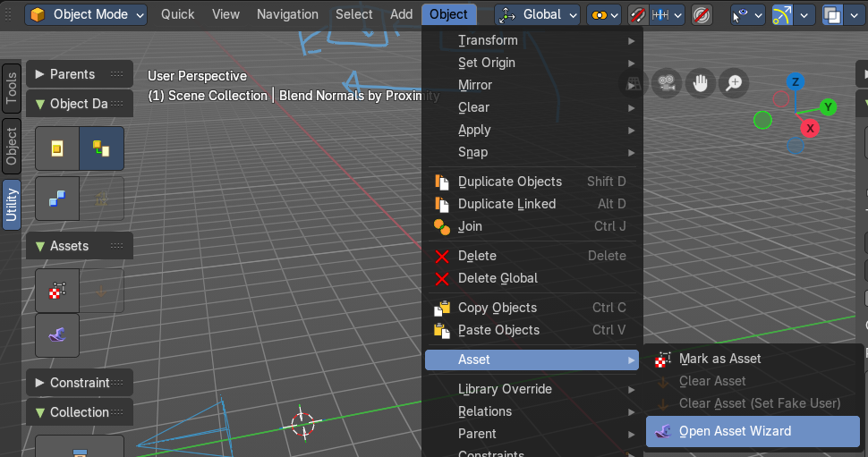Screen dimensions: 868x457
Task: Open overlays options dropdown arrow
Action: 855,15
